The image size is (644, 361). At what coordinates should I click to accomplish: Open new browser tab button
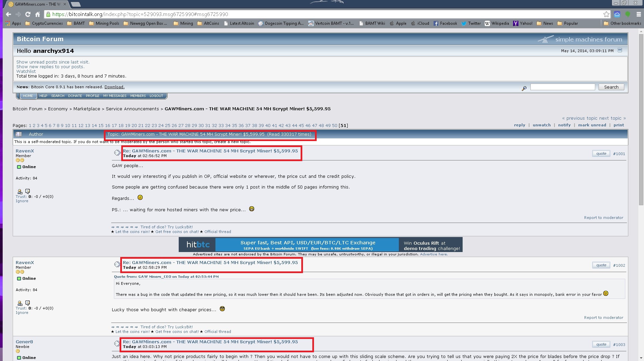[x=76, y=4]
